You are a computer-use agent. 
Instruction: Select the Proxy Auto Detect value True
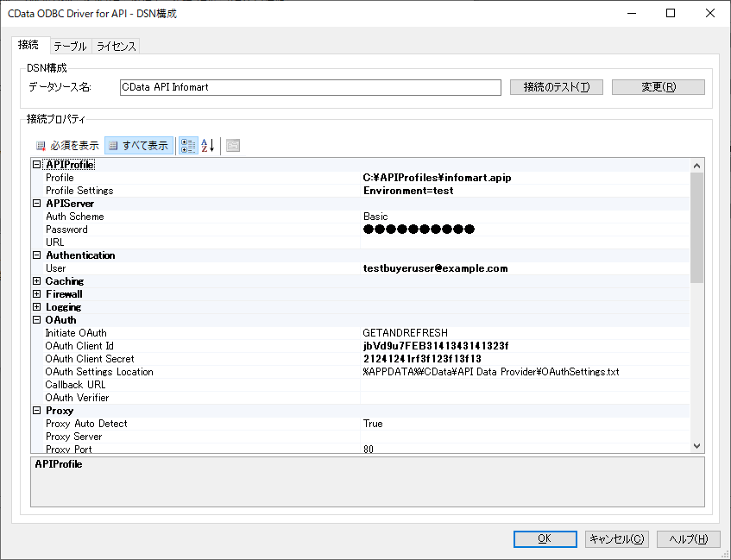373,424
